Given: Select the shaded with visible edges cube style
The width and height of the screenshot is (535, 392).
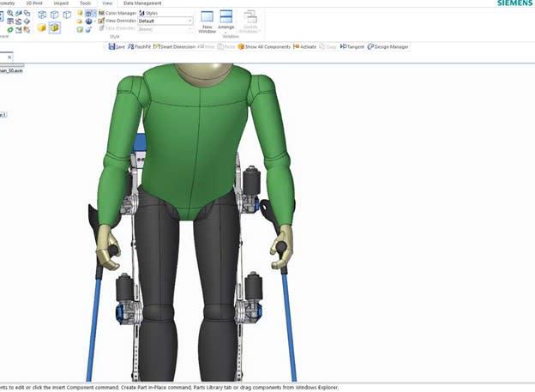Looking at the screenshot, I should point(54,27).
